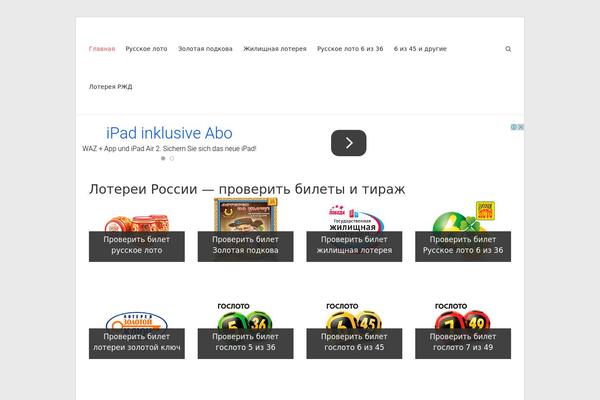600x400 pixels.
Task: Click the WAZ + App ad description
Action: (x=169, y=149)
